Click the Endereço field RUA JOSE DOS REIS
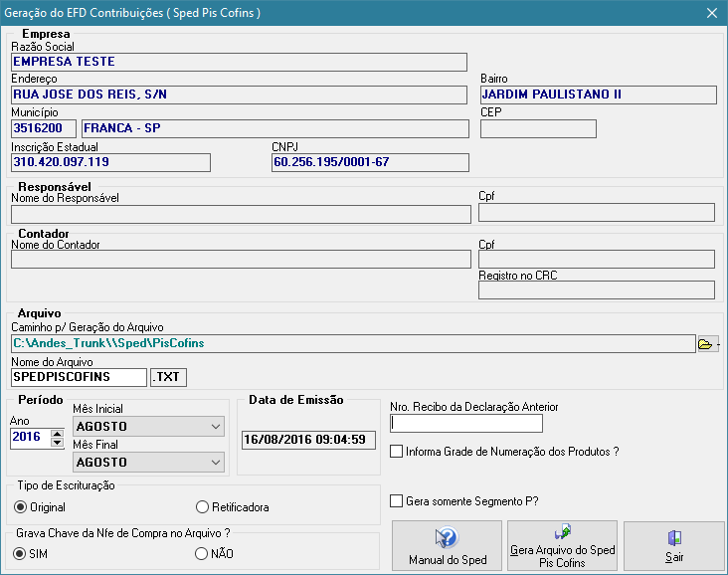Viewport: 728px width, 575px height. pos(239,95)
